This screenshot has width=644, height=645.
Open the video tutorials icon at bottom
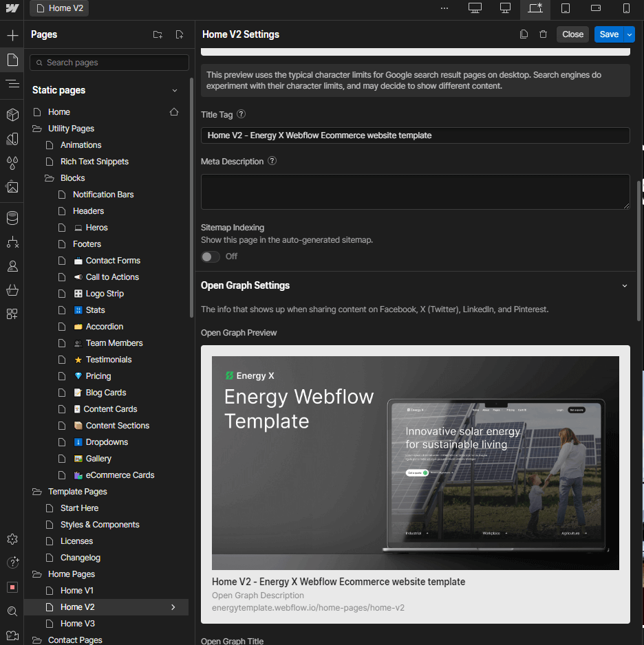12,635
